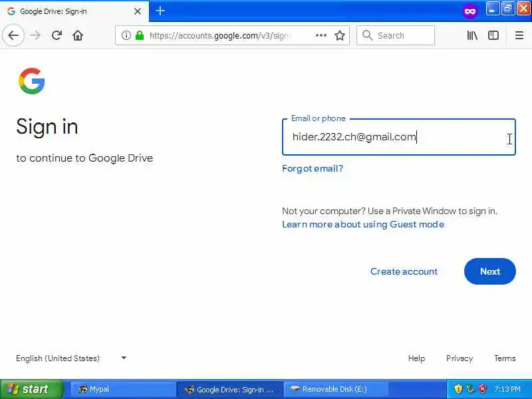Image resolution: width=532 pixels, height=399 pixels.
Task: Click the Email or phone input field
Action: pyautogui.click(x=398, y=137)
